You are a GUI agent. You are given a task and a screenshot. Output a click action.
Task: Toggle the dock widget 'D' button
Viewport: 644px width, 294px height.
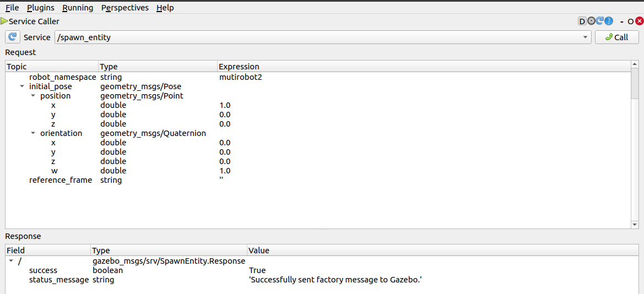(x=582, y=21)
